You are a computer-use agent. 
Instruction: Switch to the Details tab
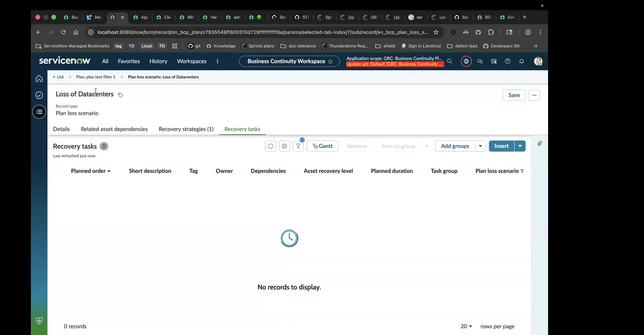61,129
